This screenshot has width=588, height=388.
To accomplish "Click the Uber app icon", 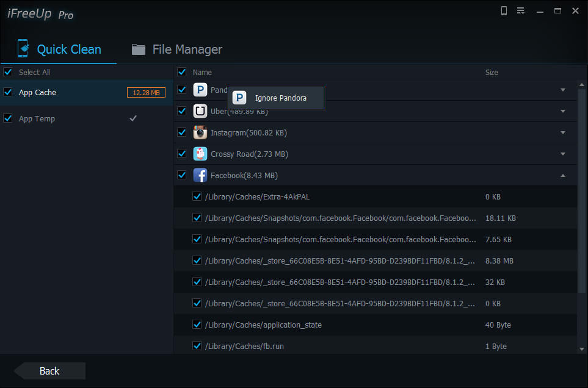I will 200,111.
